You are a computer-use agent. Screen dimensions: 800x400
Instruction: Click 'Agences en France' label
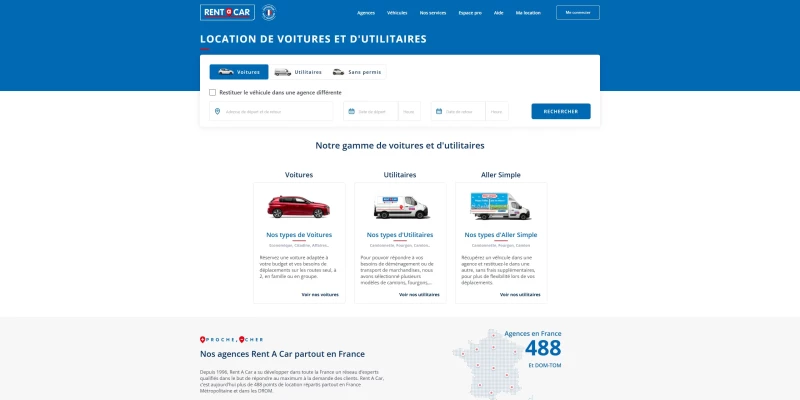[533, 334]
